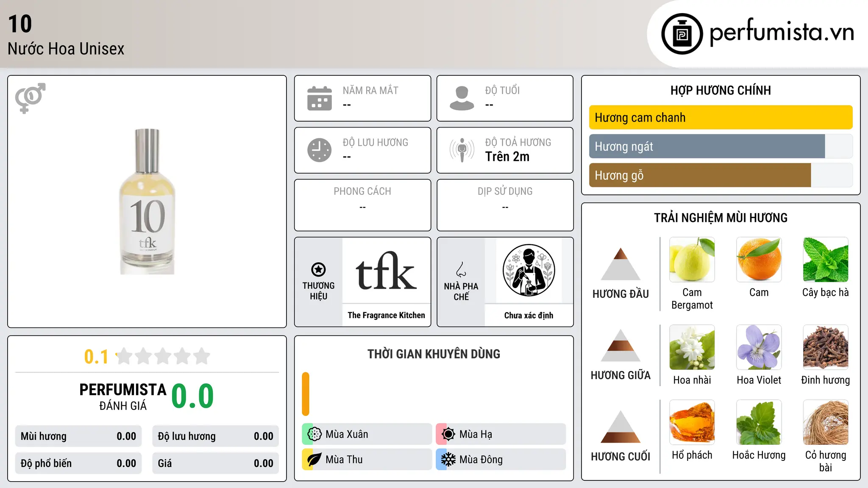Click the perfumer avatar illustration

click(x=529, y=270)
